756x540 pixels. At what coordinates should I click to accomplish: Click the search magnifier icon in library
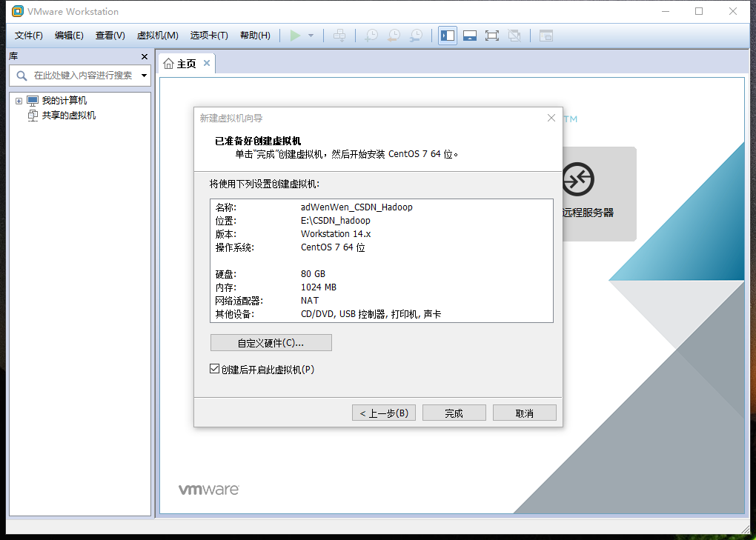pos(21,76)
